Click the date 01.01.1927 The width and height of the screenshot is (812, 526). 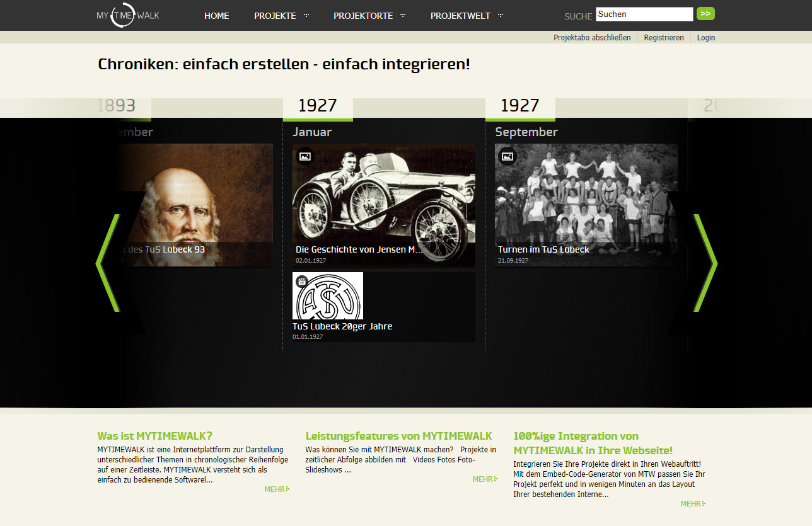308,337
